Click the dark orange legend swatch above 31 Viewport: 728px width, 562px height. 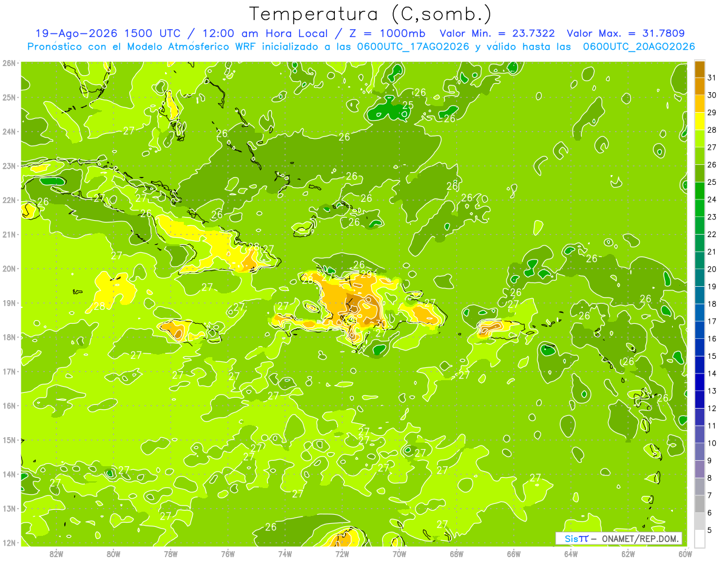coord(699,69)
